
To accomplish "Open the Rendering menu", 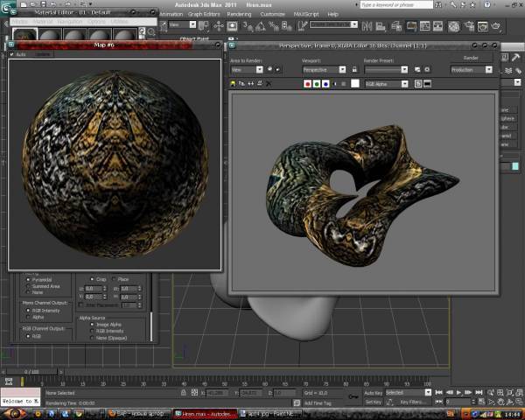I will [x=239, y=14].
